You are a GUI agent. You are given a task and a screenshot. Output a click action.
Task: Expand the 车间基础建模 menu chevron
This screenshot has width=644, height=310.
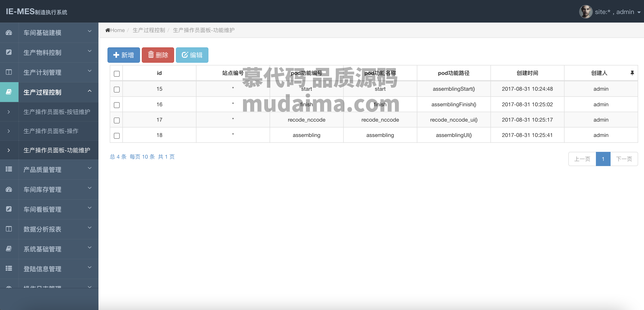pyautogui.click(x=89, y=32)
